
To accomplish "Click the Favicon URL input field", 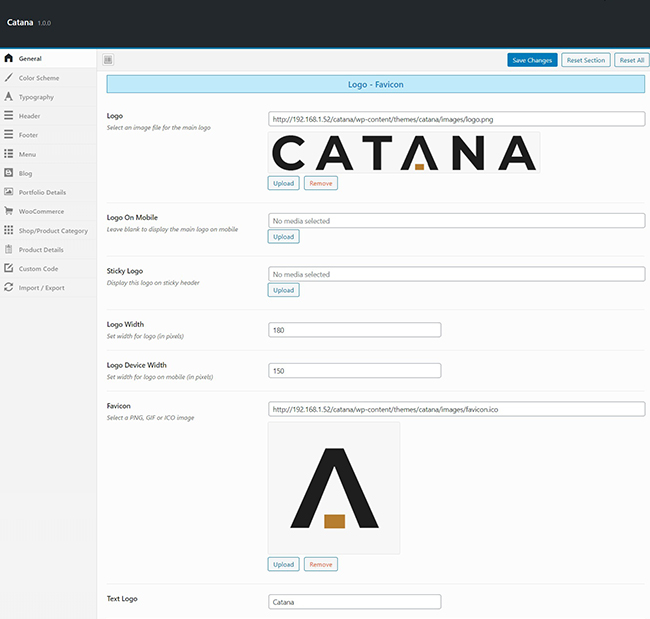I will point(456,409).
